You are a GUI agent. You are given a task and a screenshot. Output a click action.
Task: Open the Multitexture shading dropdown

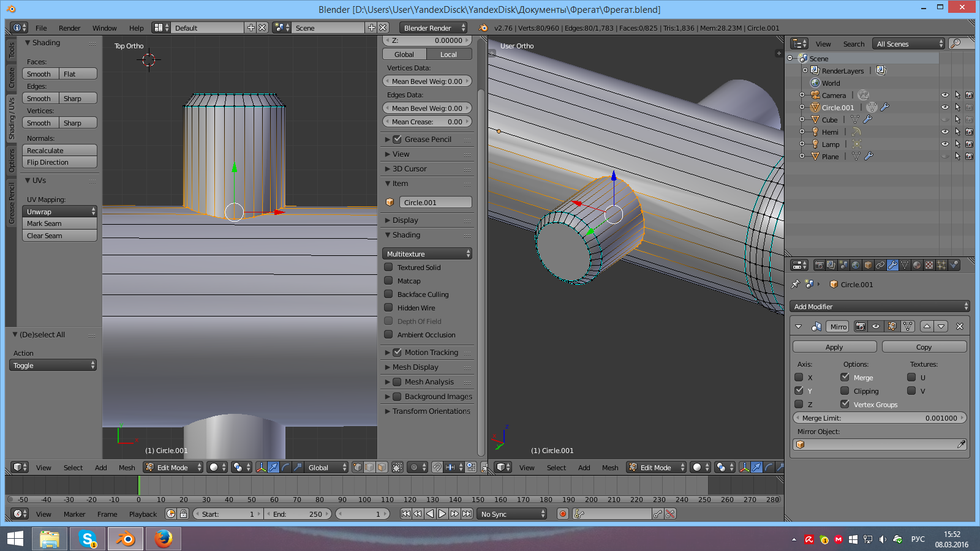coord(427,253)
